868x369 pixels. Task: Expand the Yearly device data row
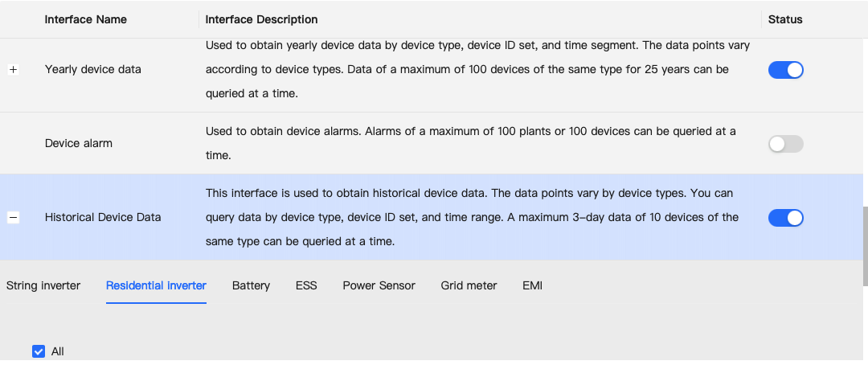[x=14, y=70]
